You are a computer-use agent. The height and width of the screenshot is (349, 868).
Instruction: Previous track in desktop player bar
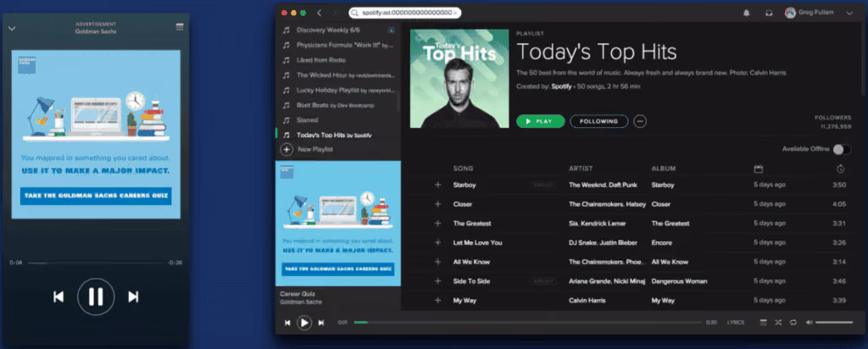[x=287, y=323]
